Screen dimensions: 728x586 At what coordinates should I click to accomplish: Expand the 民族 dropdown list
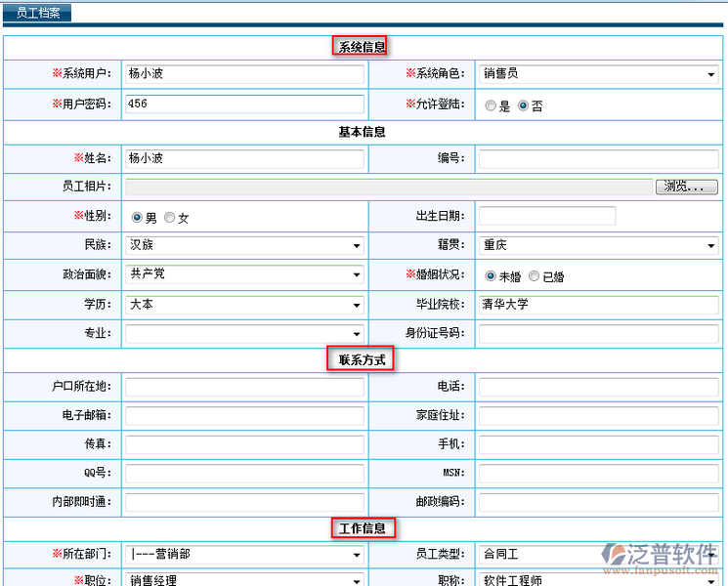point(244,246)
